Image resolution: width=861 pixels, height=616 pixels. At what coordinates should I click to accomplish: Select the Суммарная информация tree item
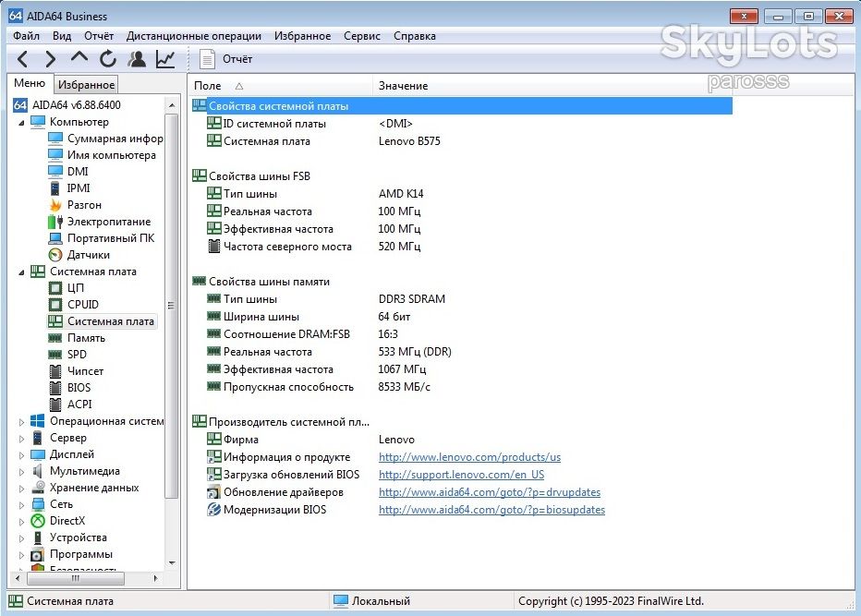pos(115,139)
